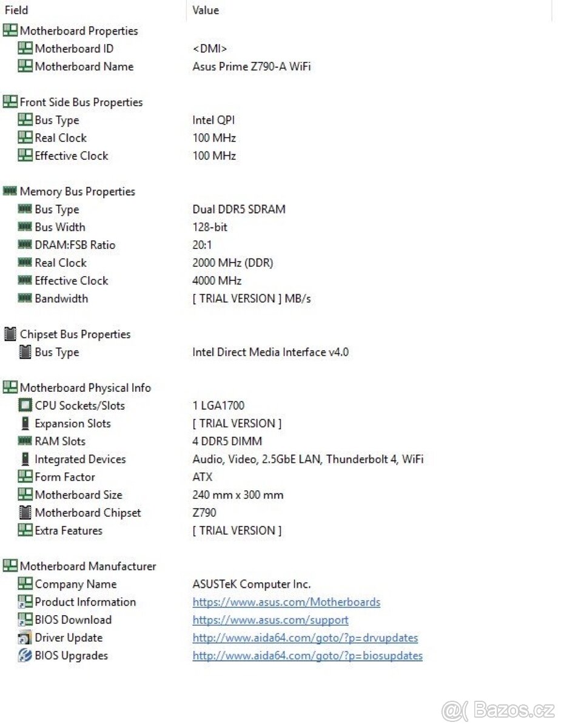Click the icon beside Motherboard Size

point(25,494)
